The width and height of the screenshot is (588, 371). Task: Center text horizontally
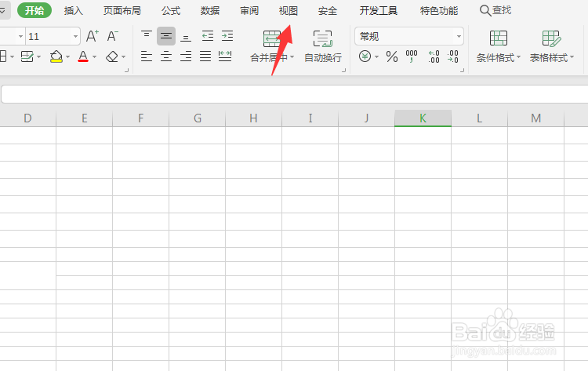tap(166, 56)
